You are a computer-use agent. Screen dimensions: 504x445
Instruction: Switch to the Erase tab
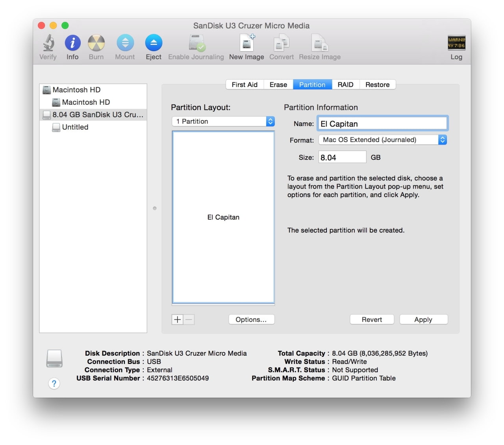(x=278, y=85)
